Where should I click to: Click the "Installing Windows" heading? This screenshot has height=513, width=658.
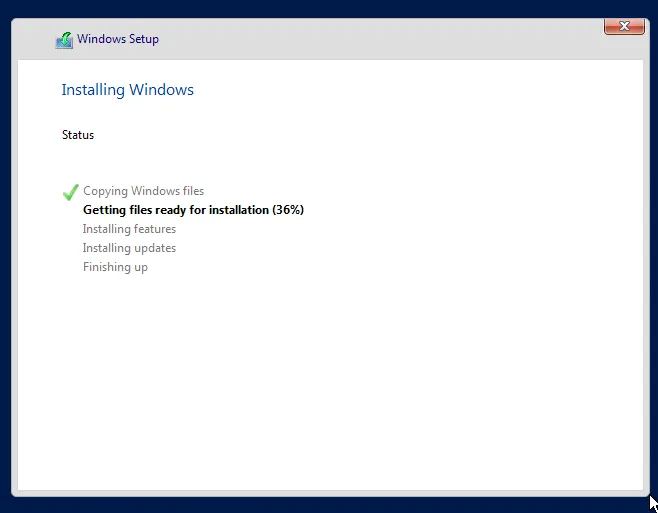[127, 90]
